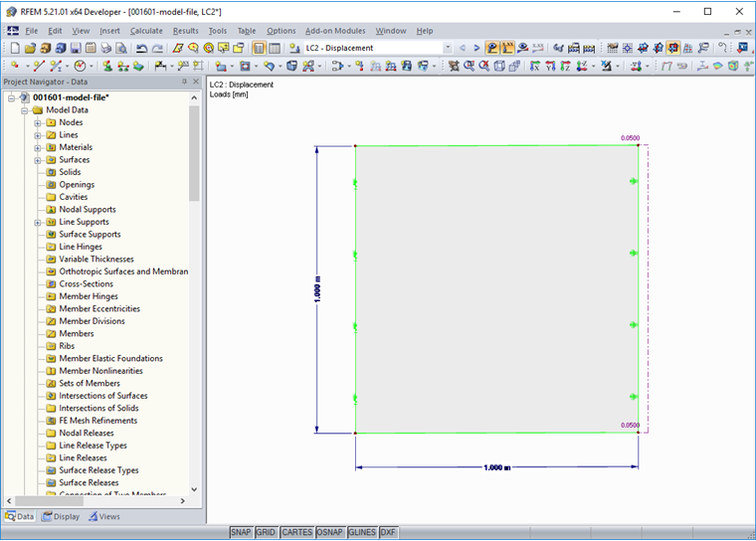Toggle the Project Navigator panel icon

tap(259, 48)
